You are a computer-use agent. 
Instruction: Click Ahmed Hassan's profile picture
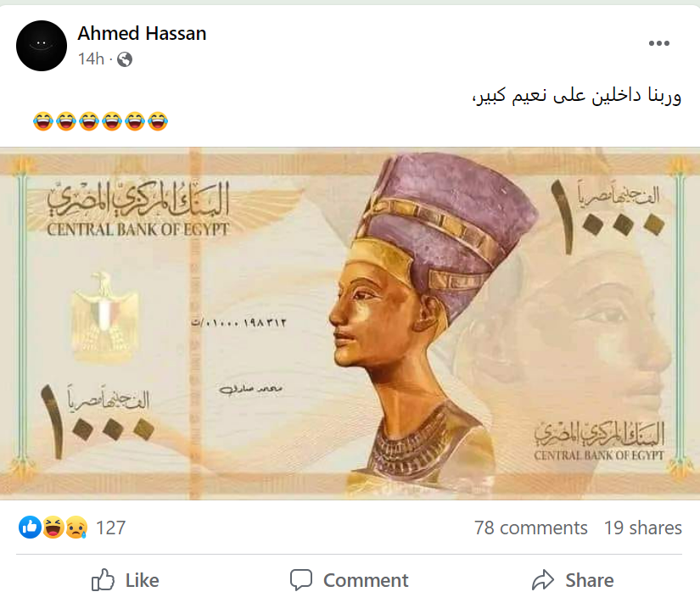[42, 46]
